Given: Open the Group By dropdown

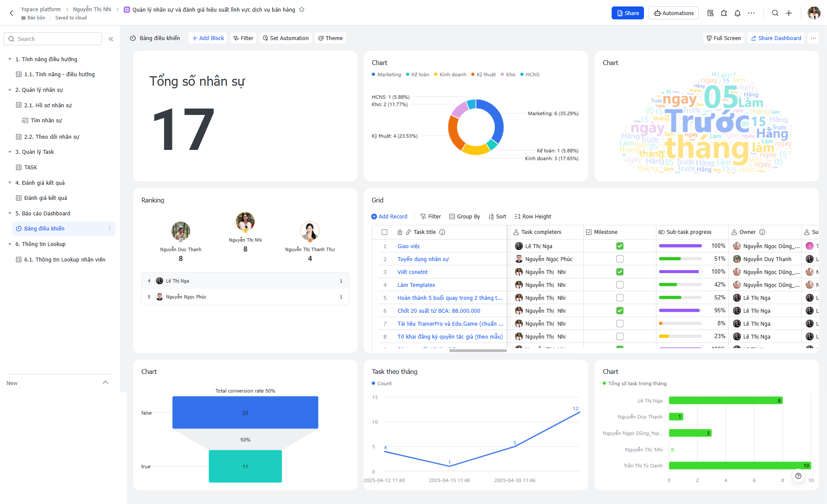Looking at the screenshot, I should (464, 216).
